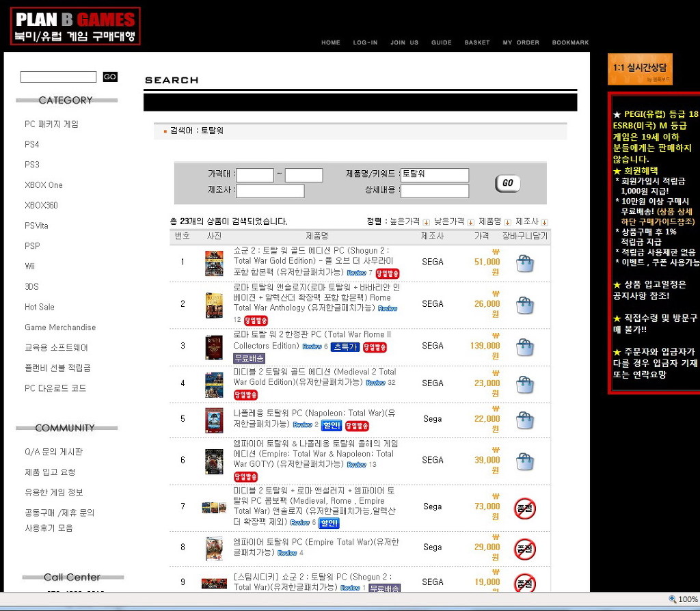Sort by product name arrow icon
Image resolution: width=700 pixels, height=611 pixels.
[x=508, y=222]
